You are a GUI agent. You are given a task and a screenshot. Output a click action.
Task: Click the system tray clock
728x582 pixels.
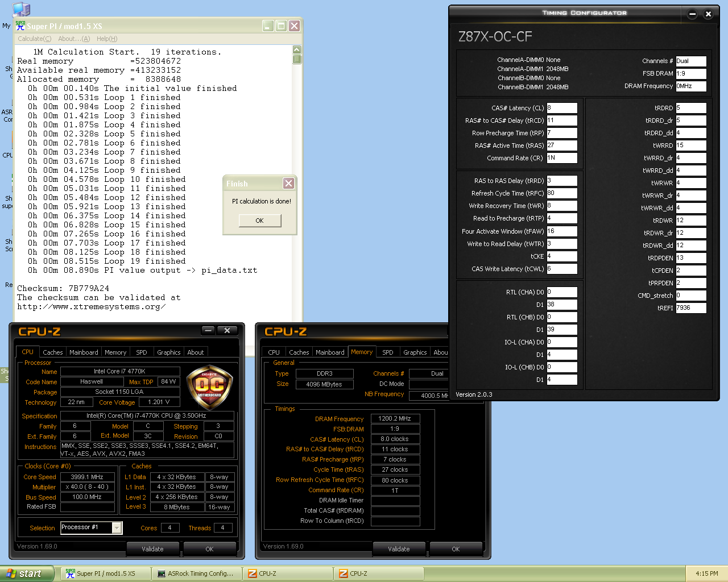pyautogui.click(x=707, y=573)
